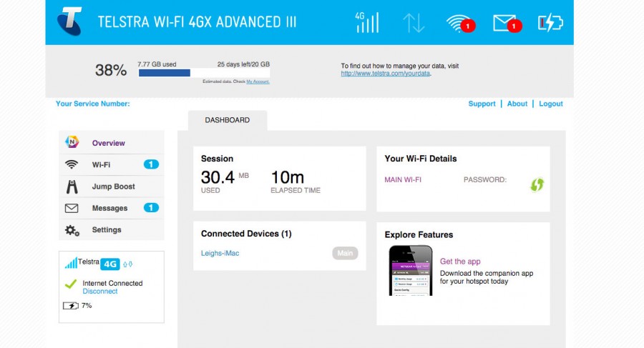Select the DASHBOARD tab
Viewport: 644px width, 348px height.
click(228, 120)
